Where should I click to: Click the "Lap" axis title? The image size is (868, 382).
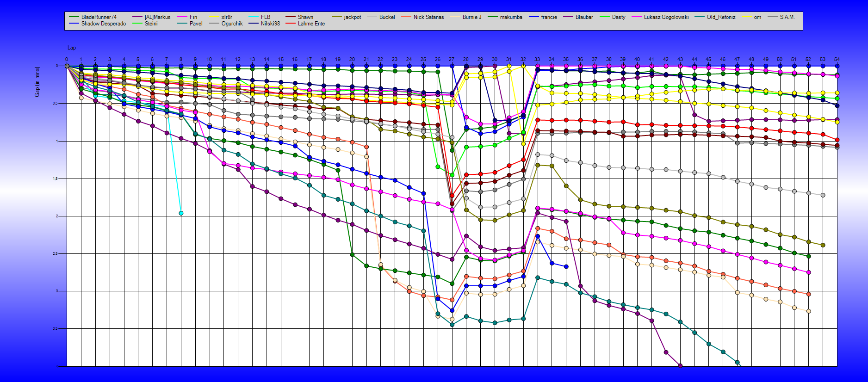click(72, 48)
